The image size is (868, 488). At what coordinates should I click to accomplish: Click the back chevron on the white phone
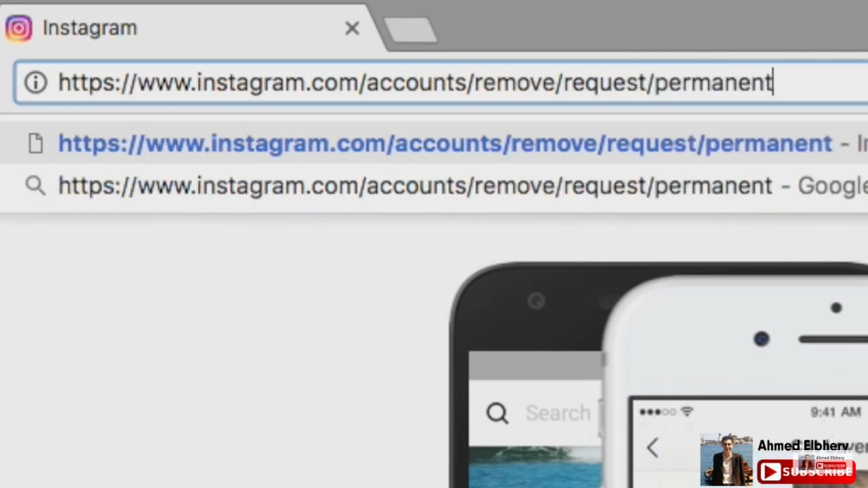[652, 448]
